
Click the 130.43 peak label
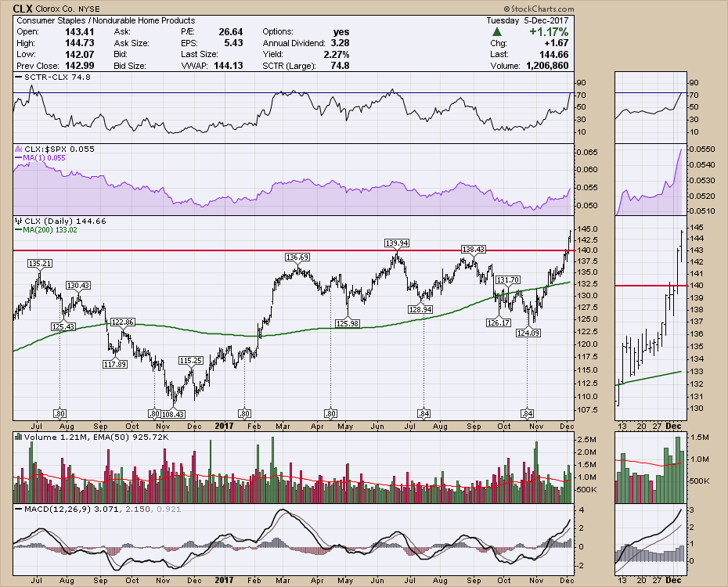click(78, 286)
